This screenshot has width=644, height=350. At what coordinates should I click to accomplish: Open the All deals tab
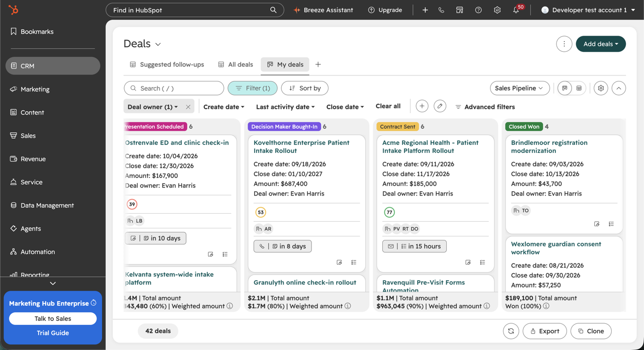[x=235, y=64]
